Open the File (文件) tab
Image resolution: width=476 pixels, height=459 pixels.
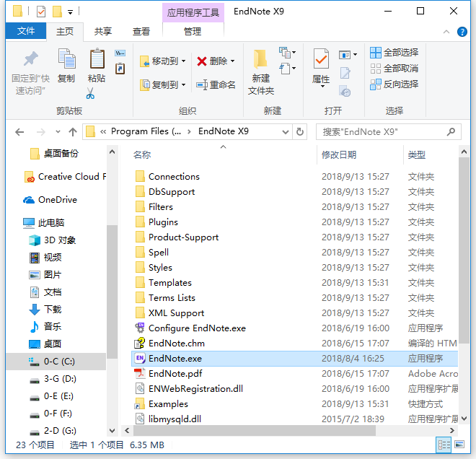pyautogui.click(x=26, y=31)
